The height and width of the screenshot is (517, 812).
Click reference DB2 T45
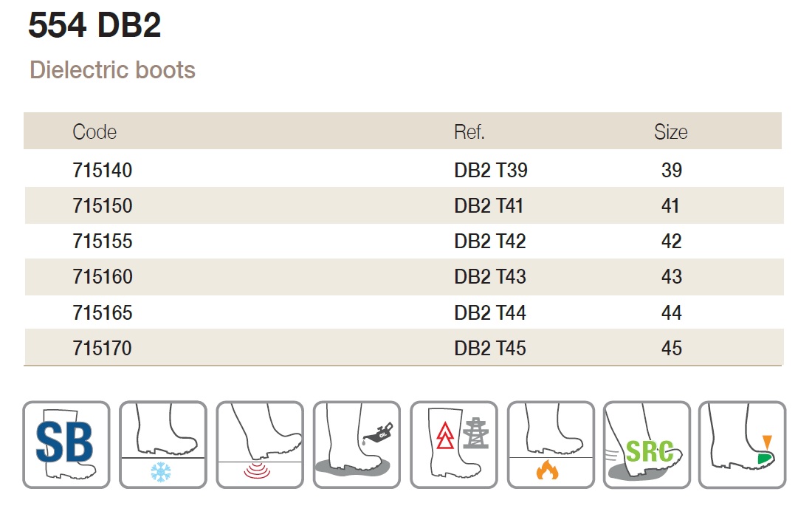(x=490, y=348)
